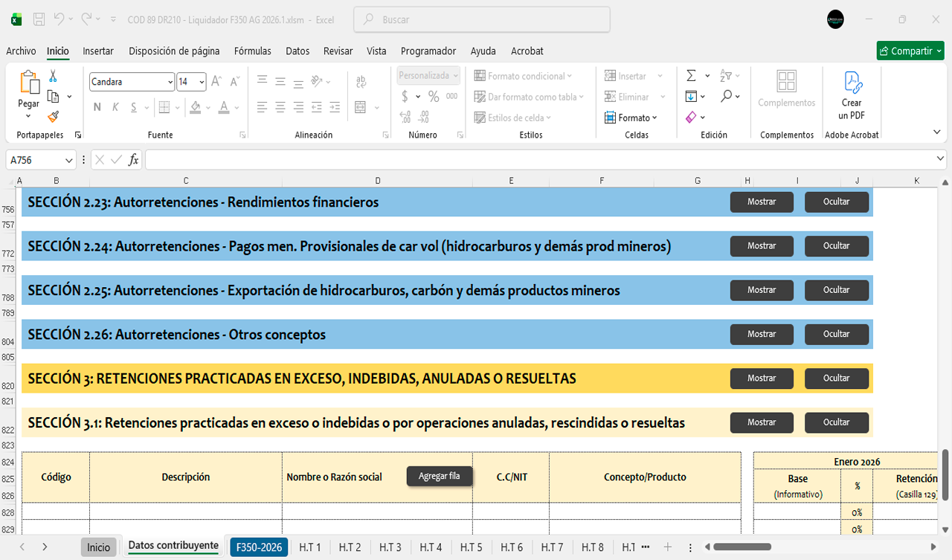Screen dimensions: 952x560
Task: Click the insert function fx icon
Action: 134,160
